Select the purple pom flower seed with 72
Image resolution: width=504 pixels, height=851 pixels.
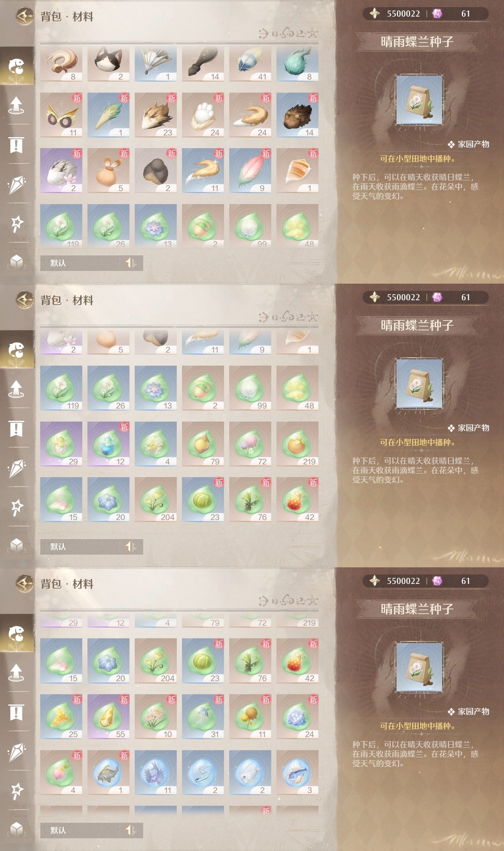[x=250, y=444]
